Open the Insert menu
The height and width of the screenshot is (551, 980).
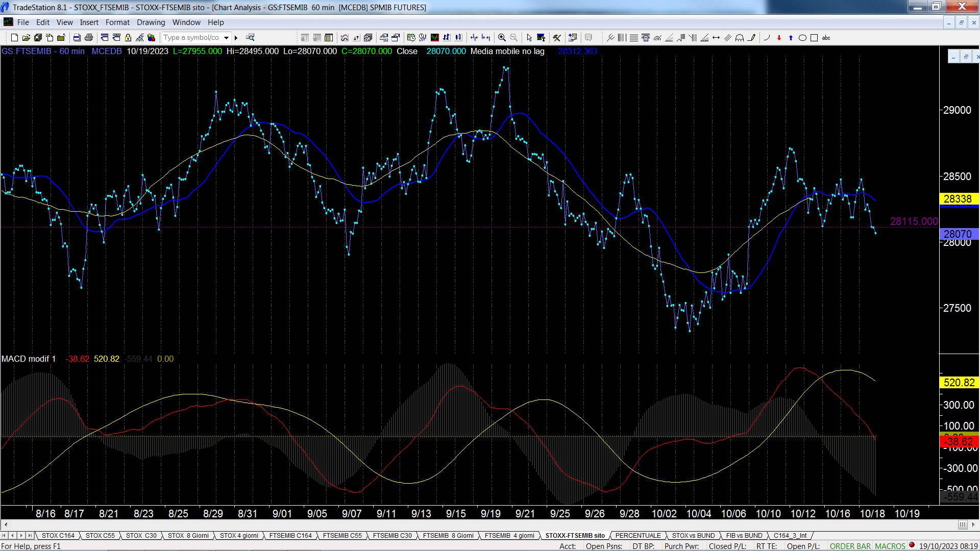[x=89, y=22]
